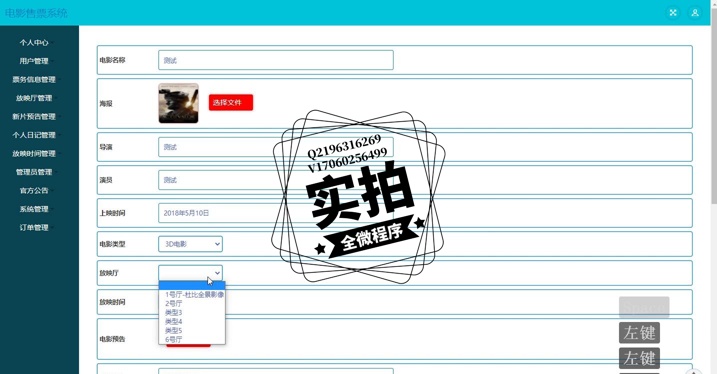
Task: Open 个人中心 in sidebar
Action: click(x=34, y=43)
